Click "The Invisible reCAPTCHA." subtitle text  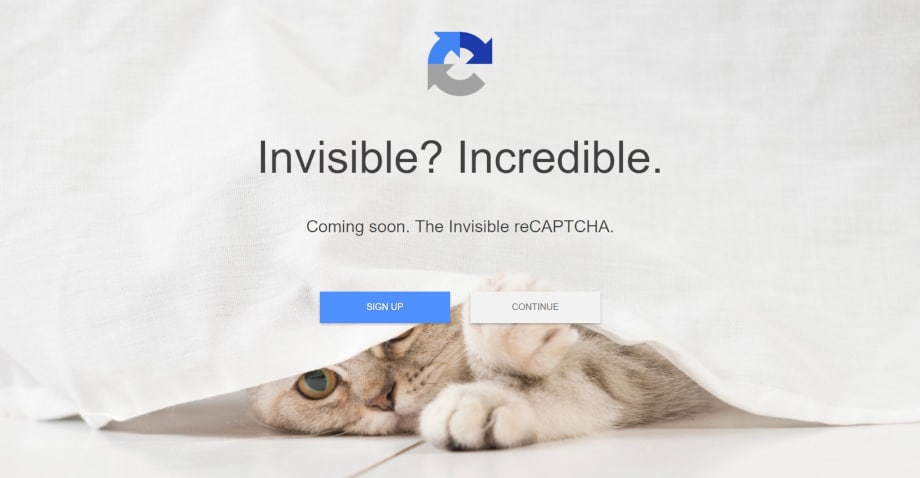(515, 226)
